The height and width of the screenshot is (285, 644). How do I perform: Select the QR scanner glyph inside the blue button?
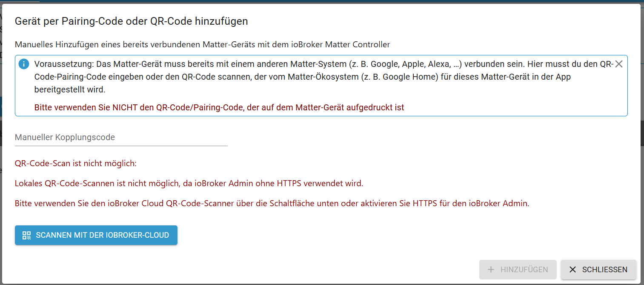click(x=26, y=235)
